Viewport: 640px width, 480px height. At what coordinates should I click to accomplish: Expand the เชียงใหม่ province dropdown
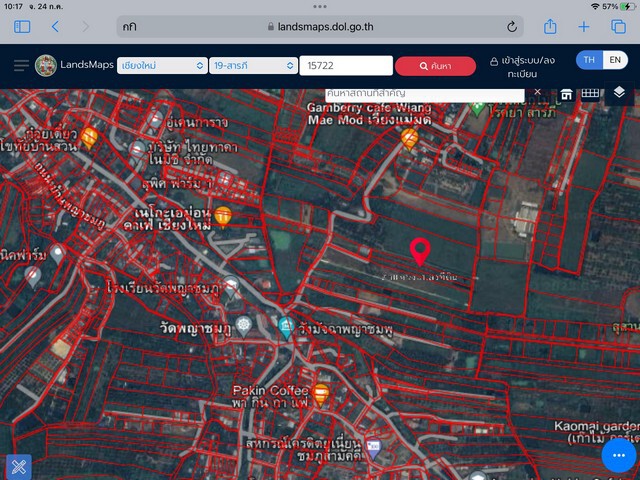click(162, 66)
